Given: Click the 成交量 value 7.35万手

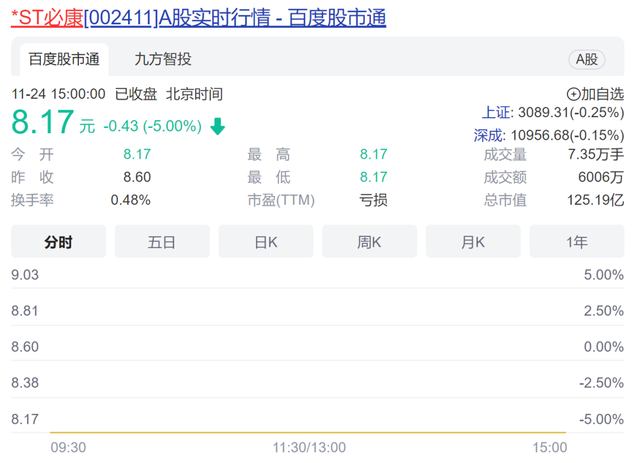Looking at the screenshot, I should (x=596, y=154).
